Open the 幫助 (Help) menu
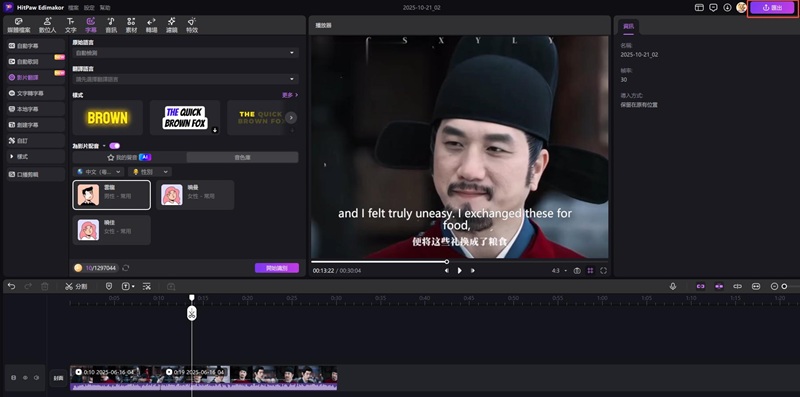Image resolution: width=800 pixels, height=397 pixels. tap(105, 8)
